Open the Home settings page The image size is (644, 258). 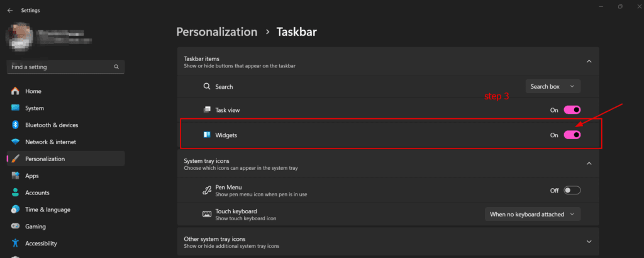[65, 91]
